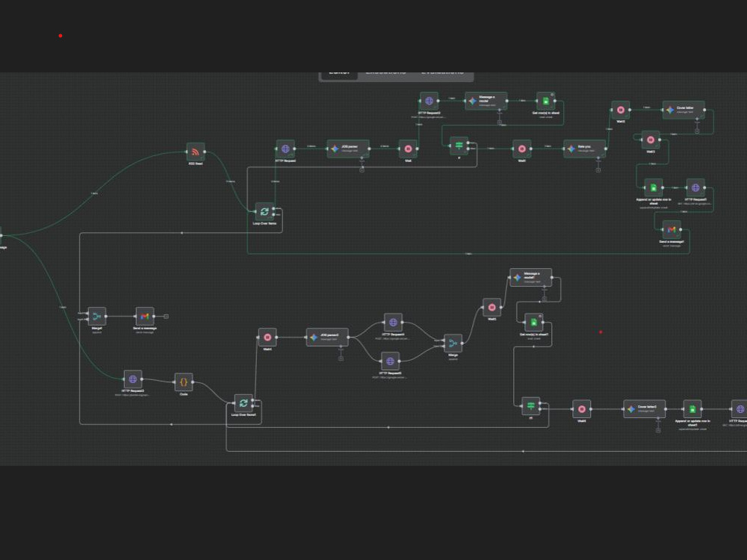This screenshot has width=747, height=560.
Task: Open the Merge node after HTTP Request4
Action: pos(453,343)
